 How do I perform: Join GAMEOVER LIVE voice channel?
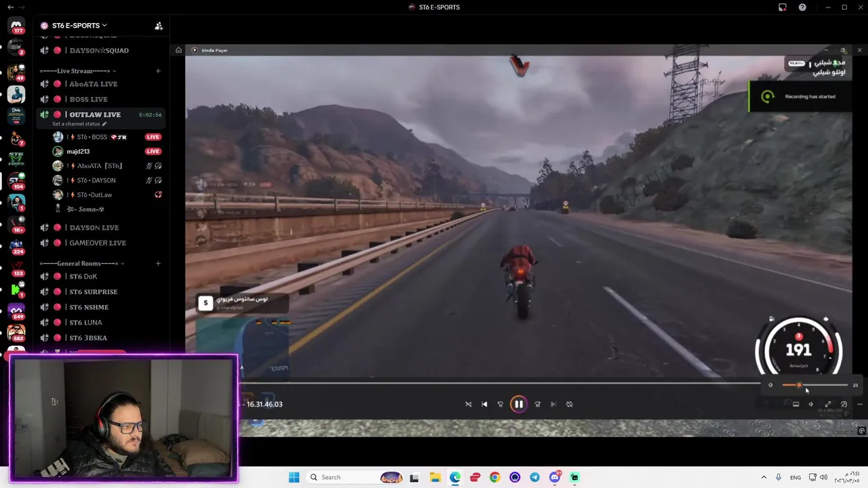click(x=102, y=243)
